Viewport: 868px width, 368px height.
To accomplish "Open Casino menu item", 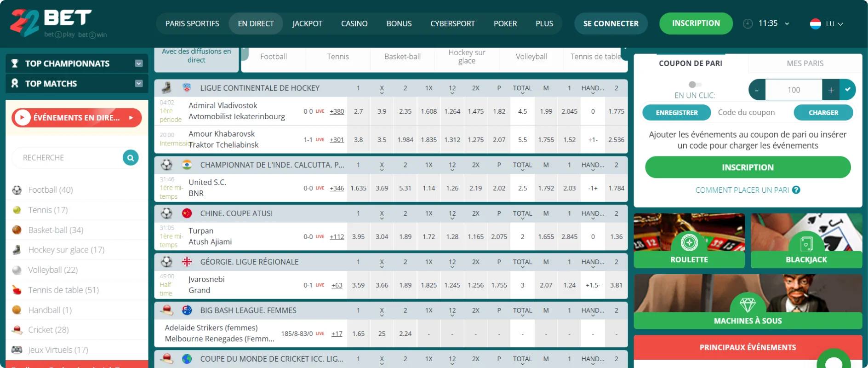I will tap(354, 23).
